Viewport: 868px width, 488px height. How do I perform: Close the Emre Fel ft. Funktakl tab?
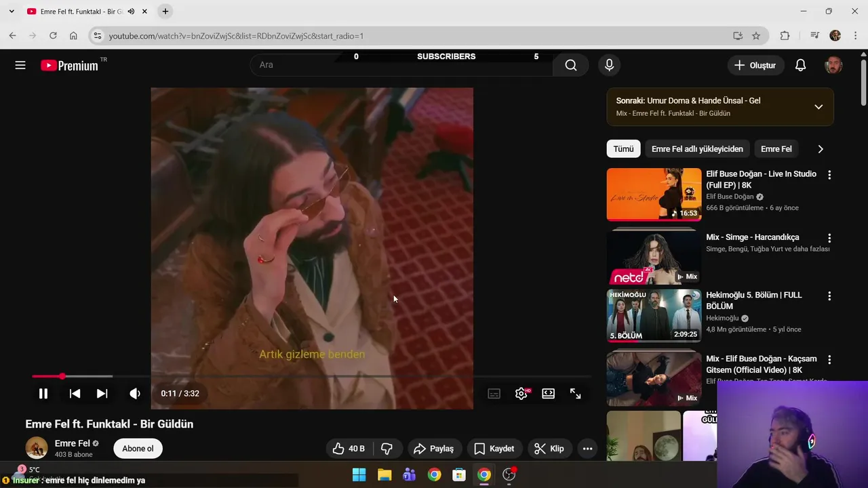point(144,12)
